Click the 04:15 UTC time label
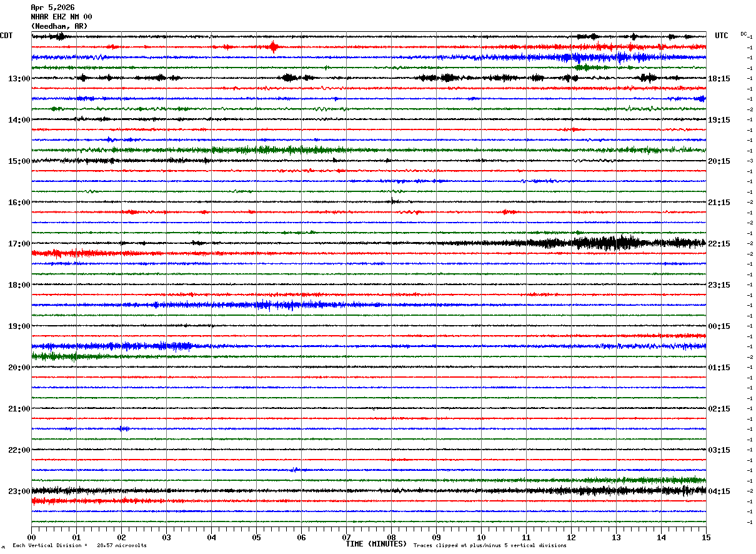This screenshot has height=554, width=756. tap(719, 491)
